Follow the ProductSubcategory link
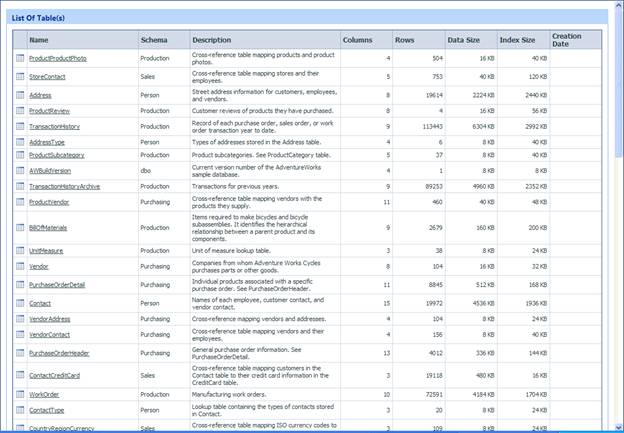624x433 pixels. point(57,155)
